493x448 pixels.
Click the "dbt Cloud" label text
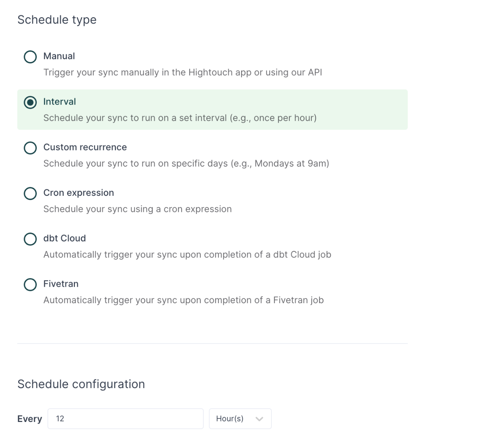(x=65, y=238)
